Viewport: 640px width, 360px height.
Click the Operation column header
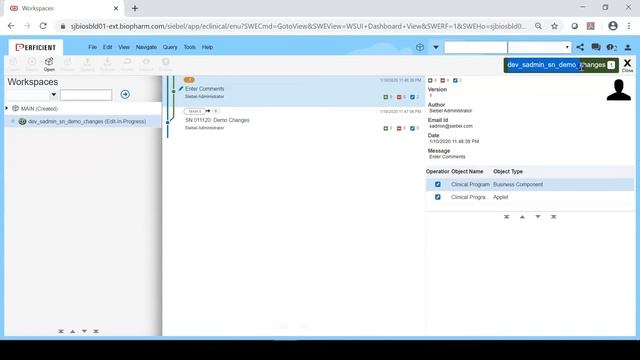pyautogui.click(x=438, y=171)
